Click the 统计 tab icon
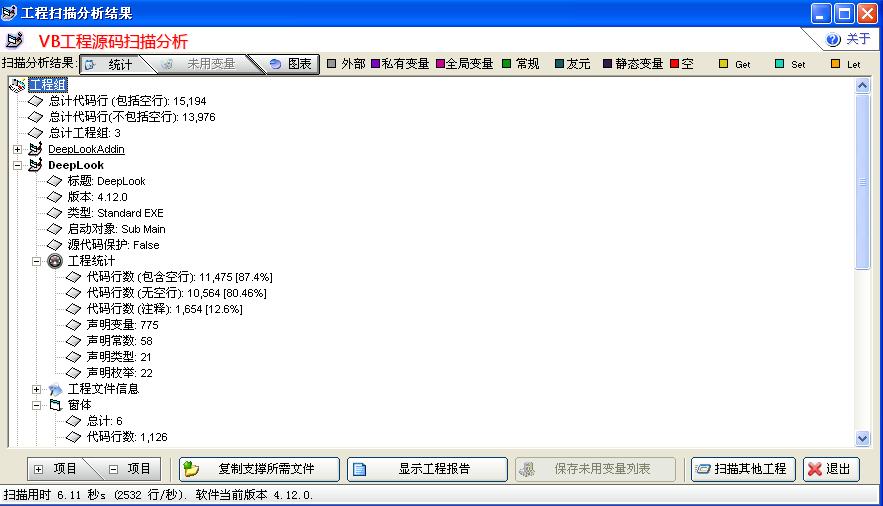Viewport: 883px width, 506px height. click(x=90, y=65)
